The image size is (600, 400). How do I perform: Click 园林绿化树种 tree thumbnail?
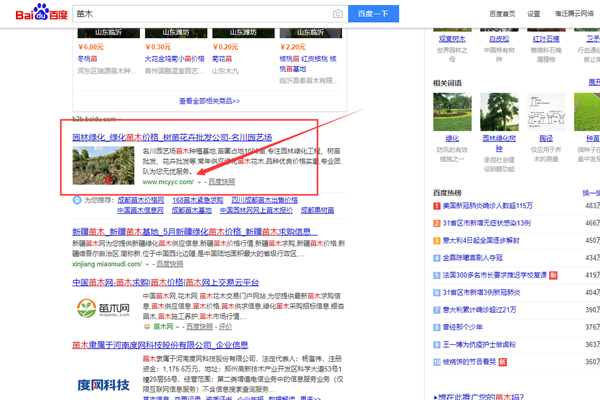point(499,112)
